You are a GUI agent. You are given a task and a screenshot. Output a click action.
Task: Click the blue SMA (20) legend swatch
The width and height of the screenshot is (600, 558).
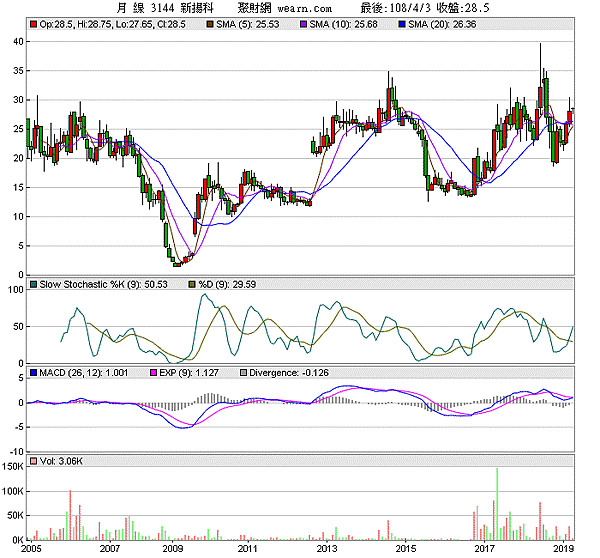[402, 24]
